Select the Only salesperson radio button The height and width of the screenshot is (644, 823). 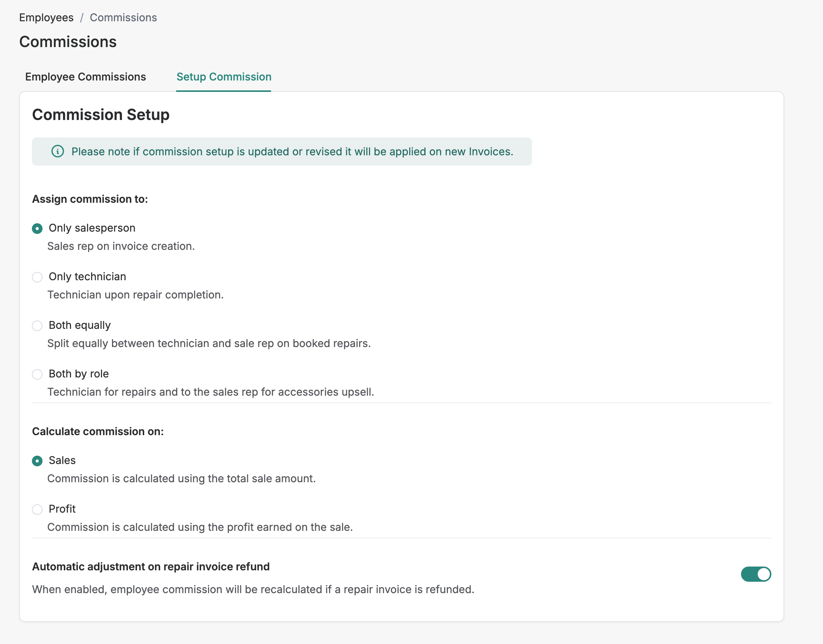point(37,229)
